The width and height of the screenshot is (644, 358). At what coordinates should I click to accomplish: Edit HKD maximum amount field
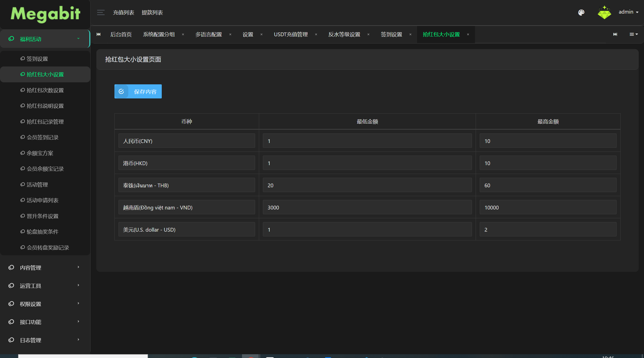[548, 163]
